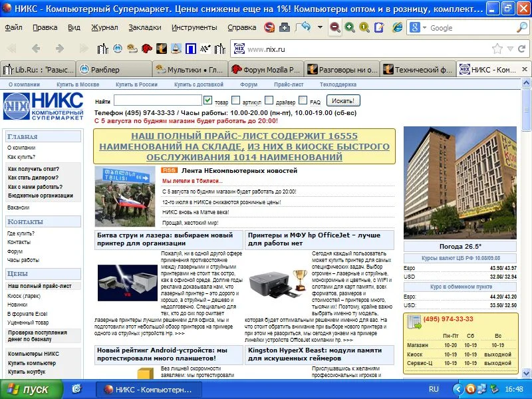The image size is (532, 399).
Task: Click the zoom out magnifier icon
Action: pyautogui.click(x=335, y=27)
